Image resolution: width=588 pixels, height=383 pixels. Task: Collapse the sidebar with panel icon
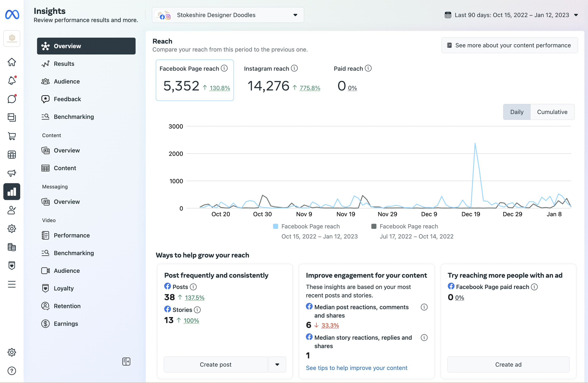pyautogui.click(x=126, y=362)
